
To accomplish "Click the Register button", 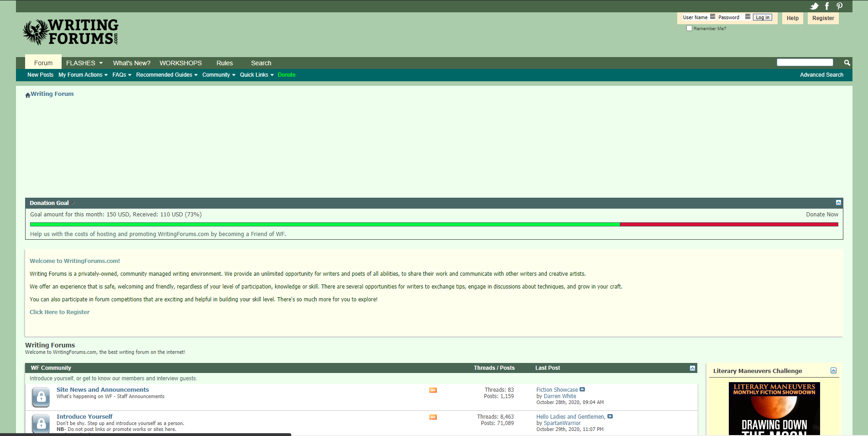I will point(823,18).
